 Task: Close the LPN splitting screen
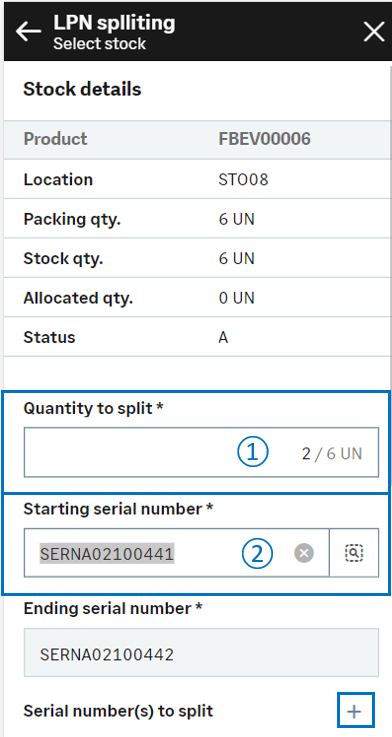tap(374, 32)
